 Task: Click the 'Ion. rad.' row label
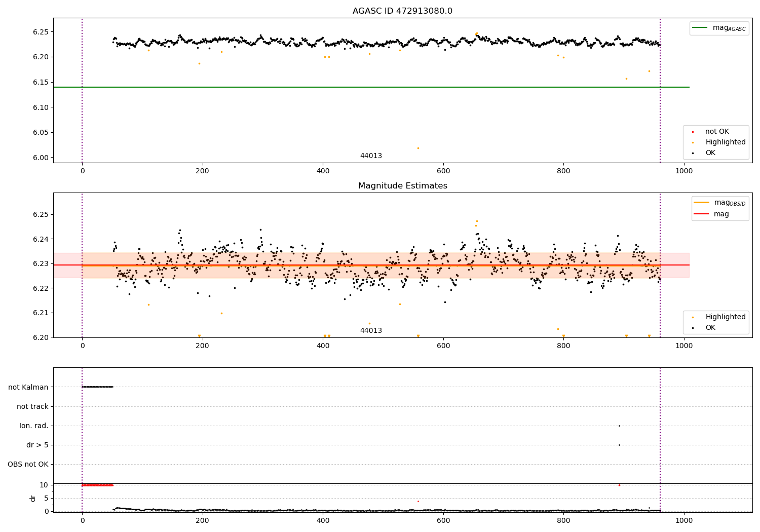(34, 426)
